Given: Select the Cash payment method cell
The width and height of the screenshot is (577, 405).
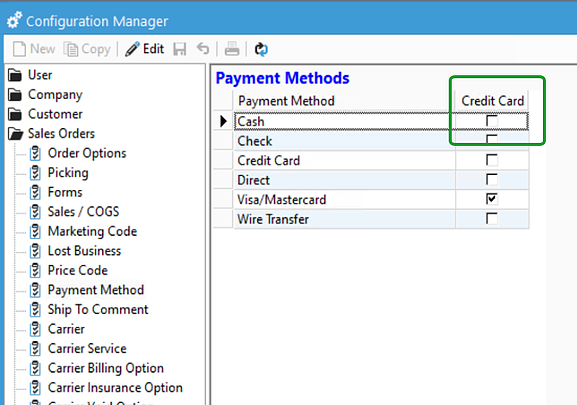Looking at the screenshot, I should click(x=344, y=121).
